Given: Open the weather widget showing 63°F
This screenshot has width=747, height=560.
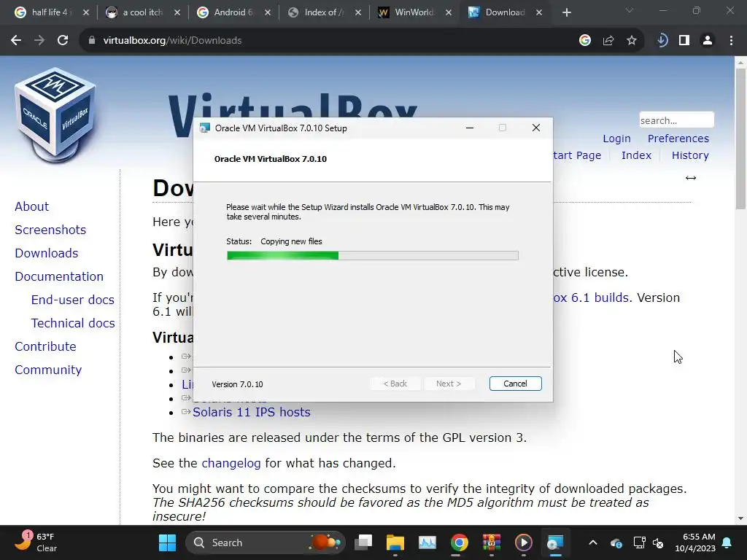Looking at the screenshot, I should pos(36,542).
